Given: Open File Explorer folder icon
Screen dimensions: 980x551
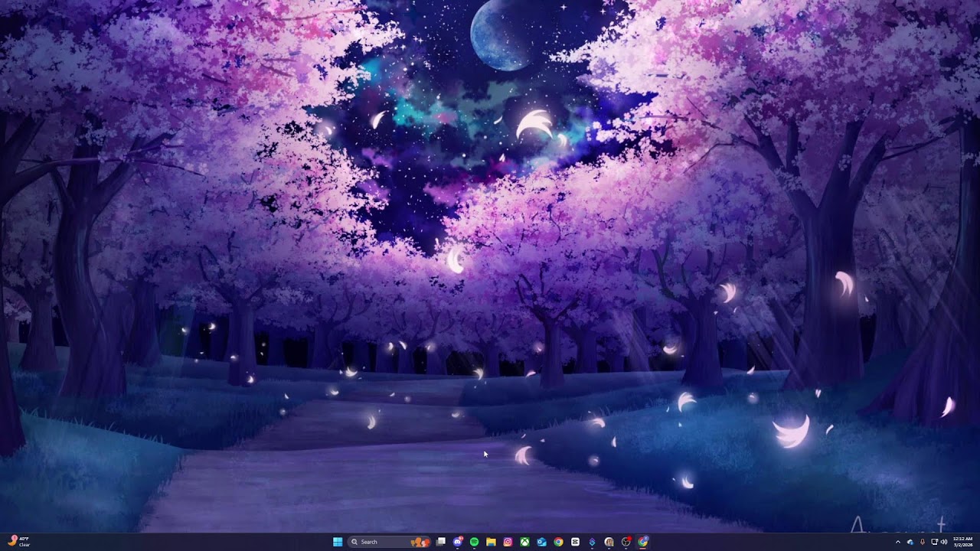Looking at the screenshot, I should click(492, 542).
